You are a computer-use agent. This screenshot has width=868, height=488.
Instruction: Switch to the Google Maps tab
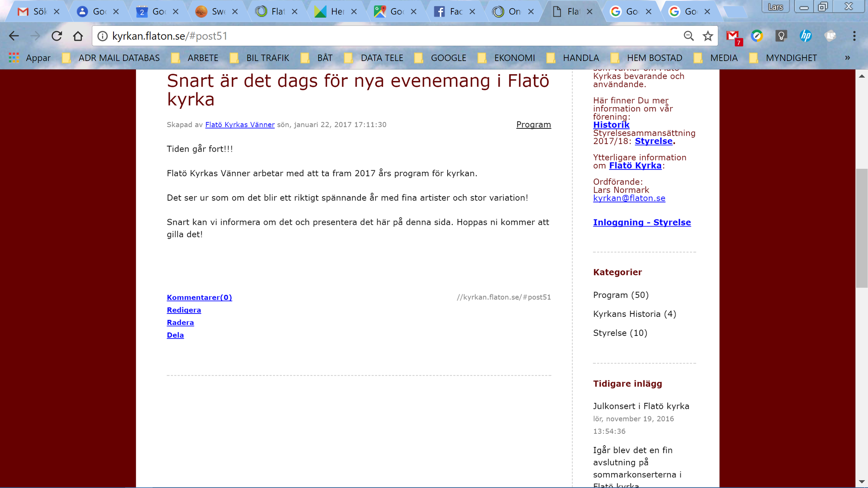(x=389, y=12)
